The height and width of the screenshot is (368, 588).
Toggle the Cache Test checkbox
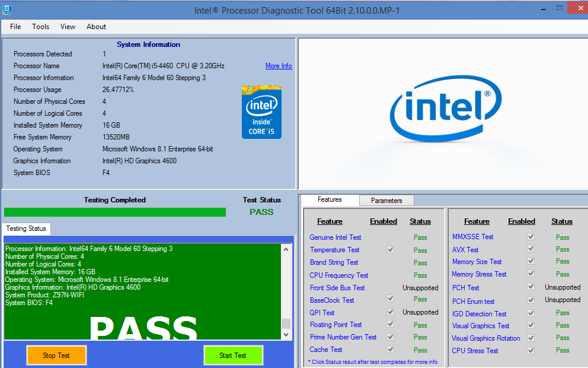(x=391, y=349)
